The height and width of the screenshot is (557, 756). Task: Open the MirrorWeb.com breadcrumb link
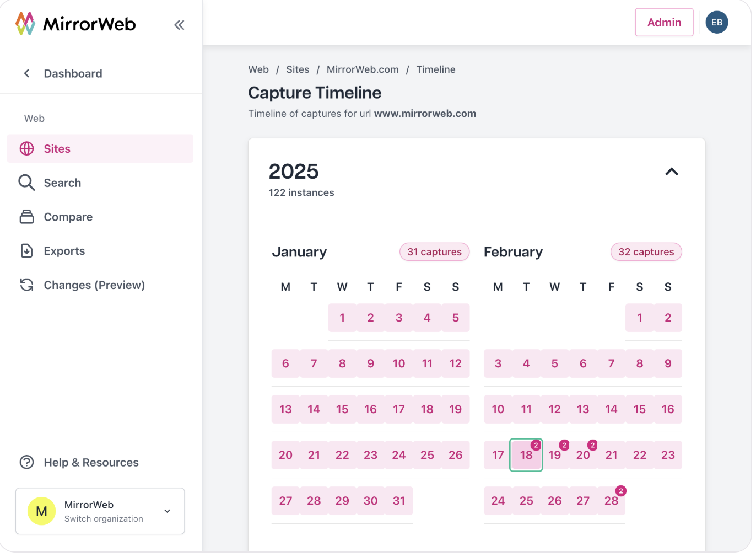tap(363, 69)
